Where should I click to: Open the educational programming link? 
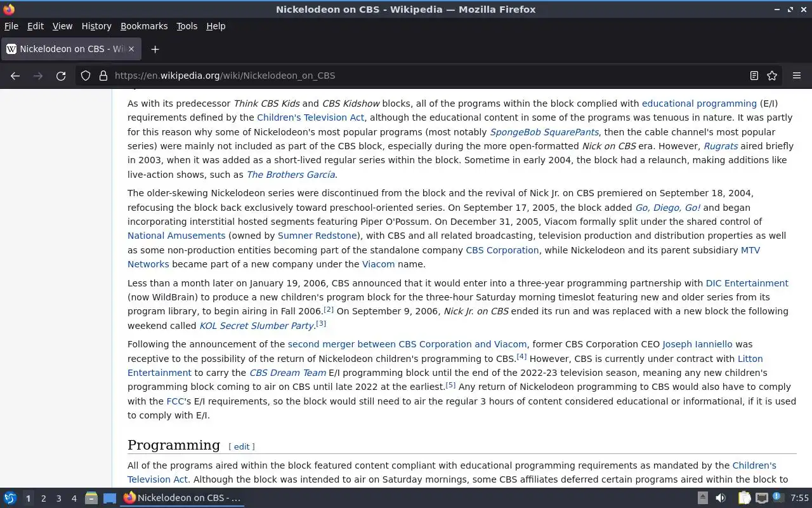[699, 104]
